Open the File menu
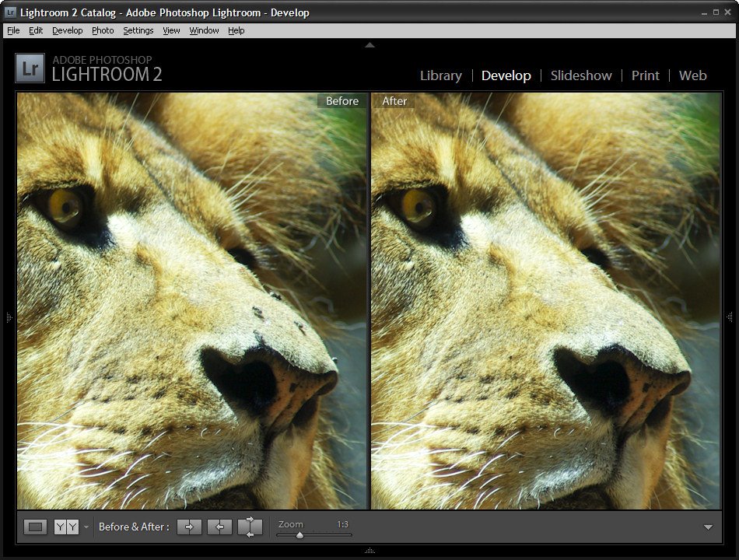Image resolution: width=739 pixels, height=560 pixels. [13, 30]
